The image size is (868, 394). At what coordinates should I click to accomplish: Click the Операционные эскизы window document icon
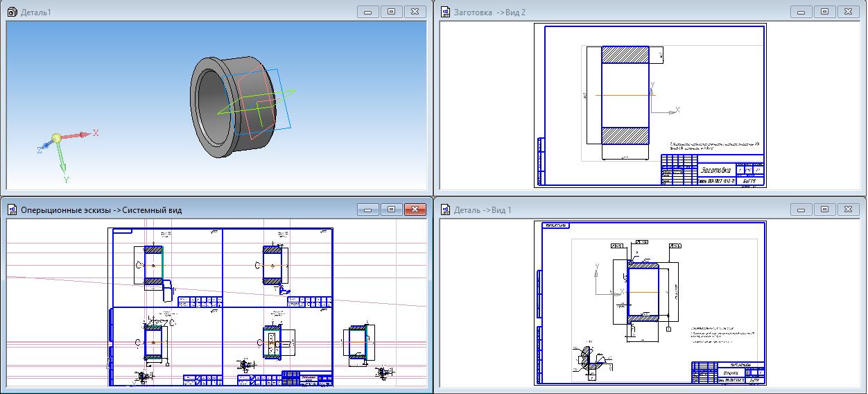[x=12, y=209]
